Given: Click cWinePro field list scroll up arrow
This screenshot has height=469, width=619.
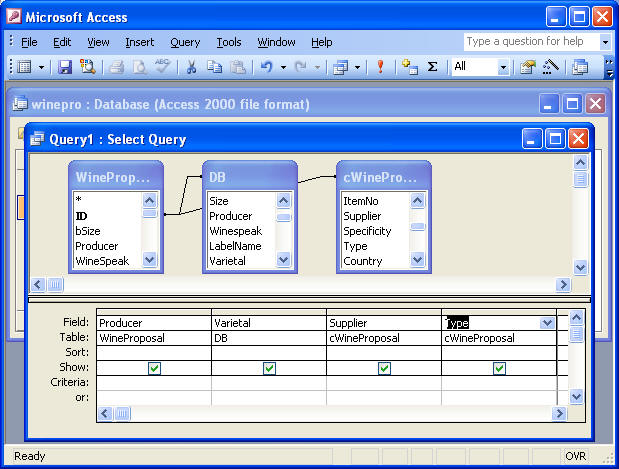Looking at the screenshot, I should click(417, 201).
